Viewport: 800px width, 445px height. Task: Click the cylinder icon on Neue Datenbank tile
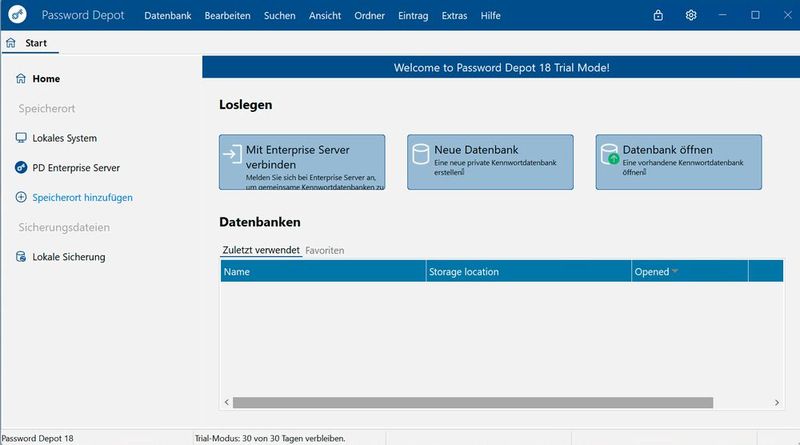420,154
